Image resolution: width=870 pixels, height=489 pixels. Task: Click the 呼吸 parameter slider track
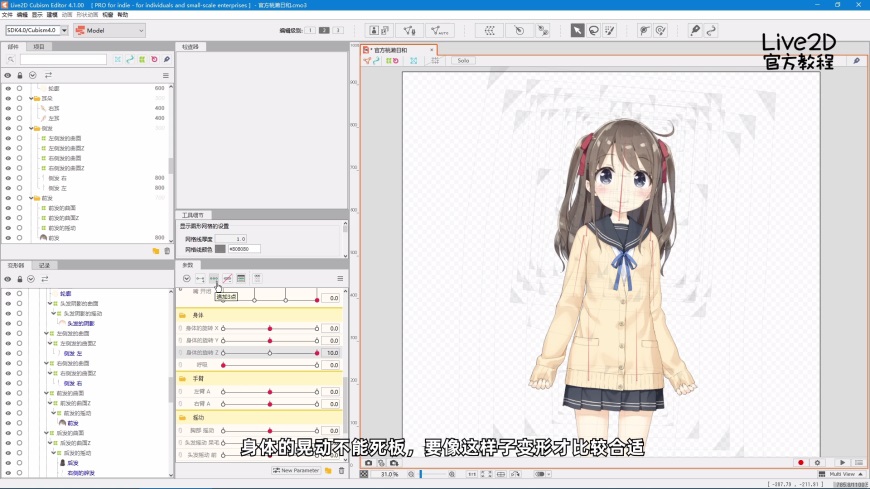click(270, 365)
